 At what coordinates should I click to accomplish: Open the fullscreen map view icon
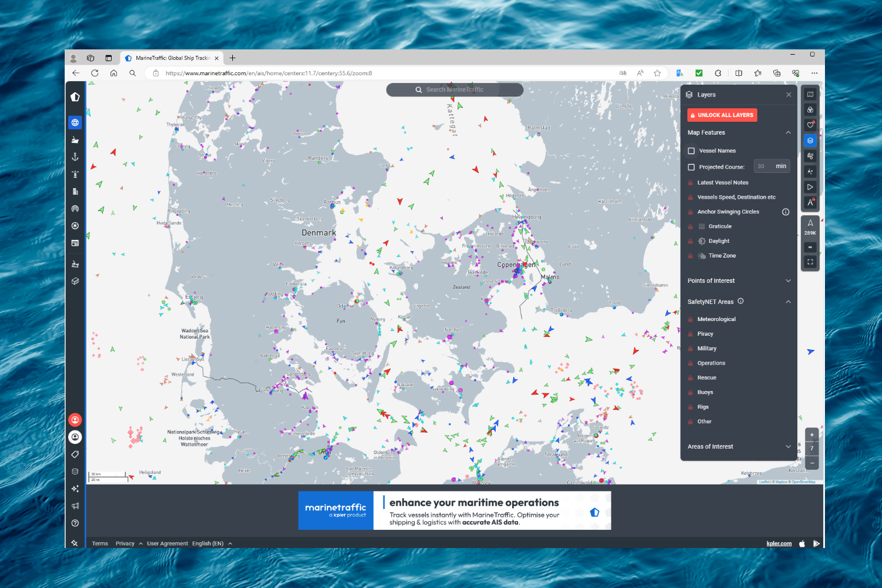(x=810, y=262)
